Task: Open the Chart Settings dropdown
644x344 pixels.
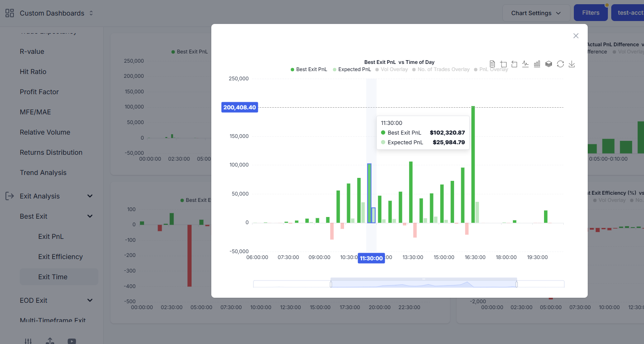Action: [x=536, y=13]
